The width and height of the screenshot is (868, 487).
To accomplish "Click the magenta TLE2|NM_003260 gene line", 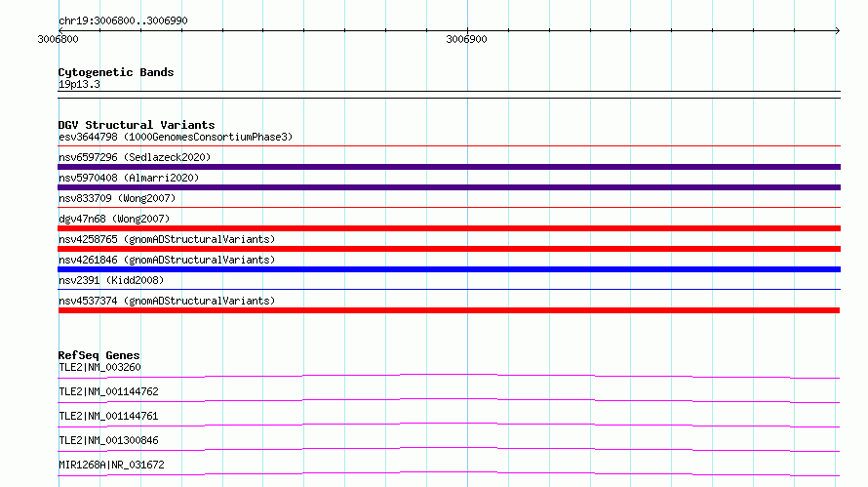I will click(x=449, y=376).
